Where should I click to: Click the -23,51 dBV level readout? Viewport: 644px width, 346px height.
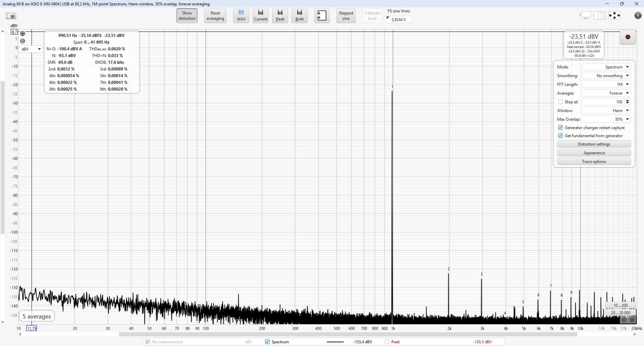(x=584, y=37)
